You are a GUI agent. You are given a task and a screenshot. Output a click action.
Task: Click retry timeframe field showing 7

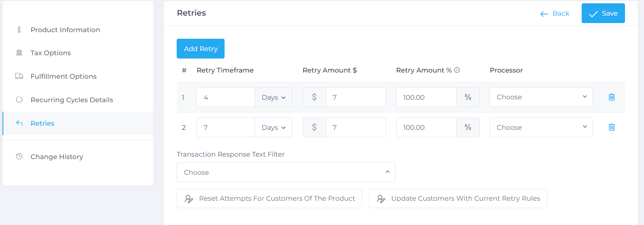[226, 127]
